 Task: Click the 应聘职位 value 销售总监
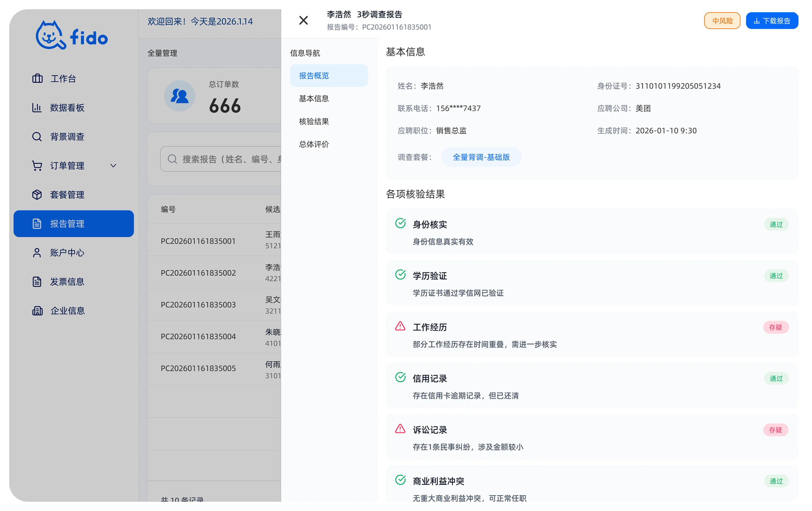tap(451, 131)
